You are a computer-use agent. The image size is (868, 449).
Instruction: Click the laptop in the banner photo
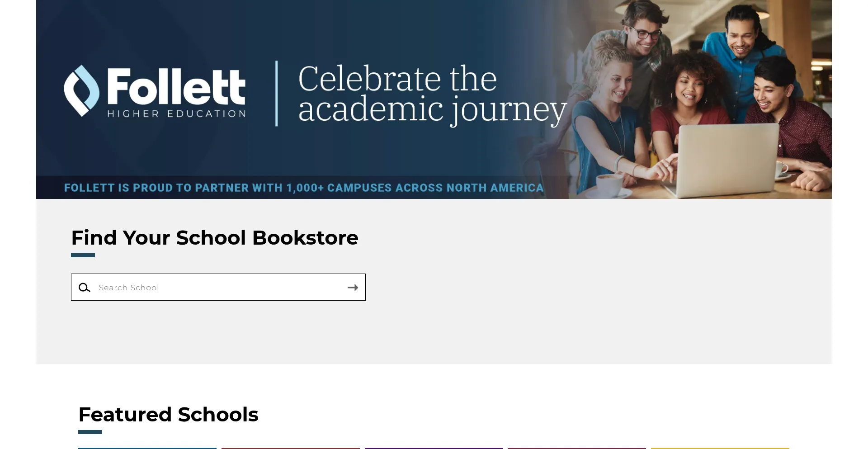coord(729,161)
